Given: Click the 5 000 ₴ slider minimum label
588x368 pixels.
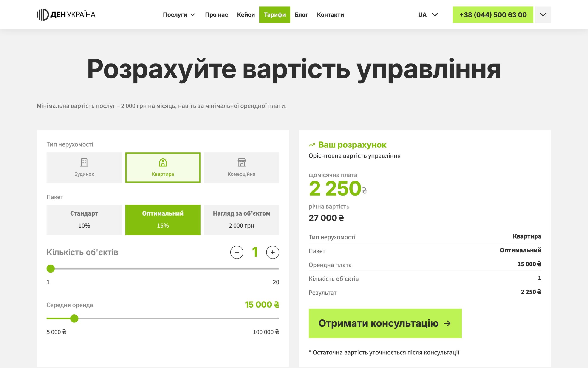Looking at the screenshot, I should tap(56, 332).
